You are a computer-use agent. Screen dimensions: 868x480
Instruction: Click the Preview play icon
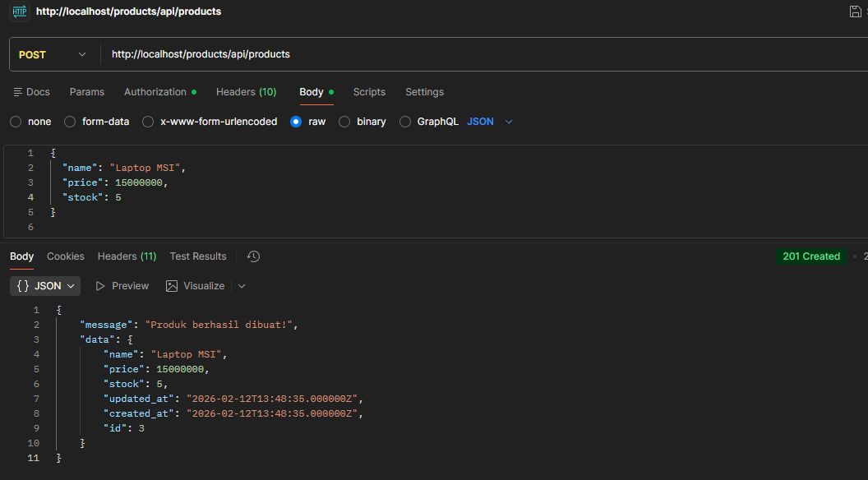pos(101,286)
